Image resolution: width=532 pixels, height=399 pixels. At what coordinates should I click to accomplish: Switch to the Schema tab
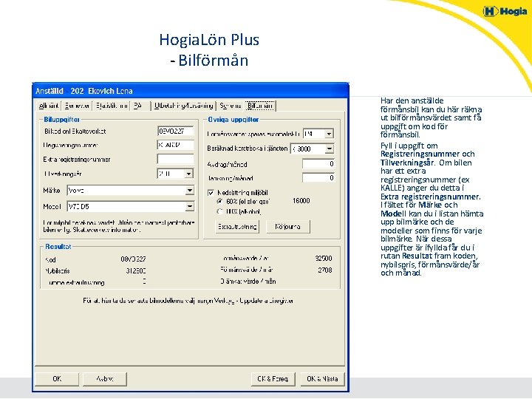pyautogui.click(x=231, y=106)
